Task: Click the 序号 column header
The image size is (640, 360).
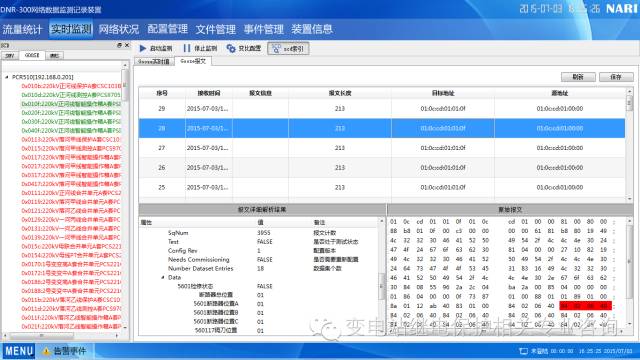Action: point(162,93)
